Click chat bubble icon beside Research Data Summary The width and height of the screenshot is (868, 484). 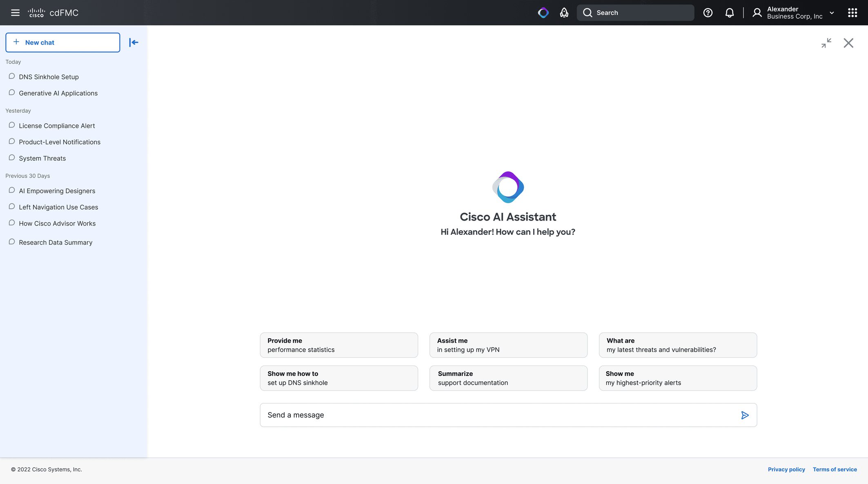tap(12, 242)
